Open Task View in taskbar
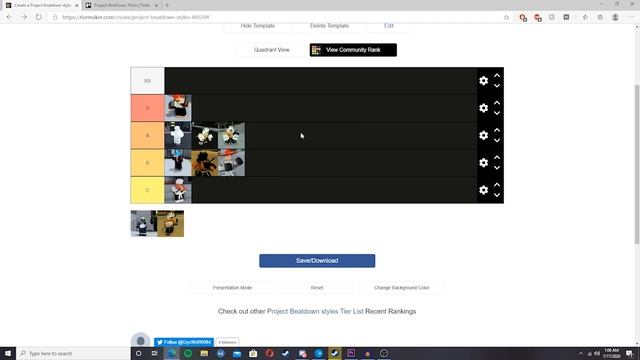Viewport: 640px width, 360px height. click(155, 353)
